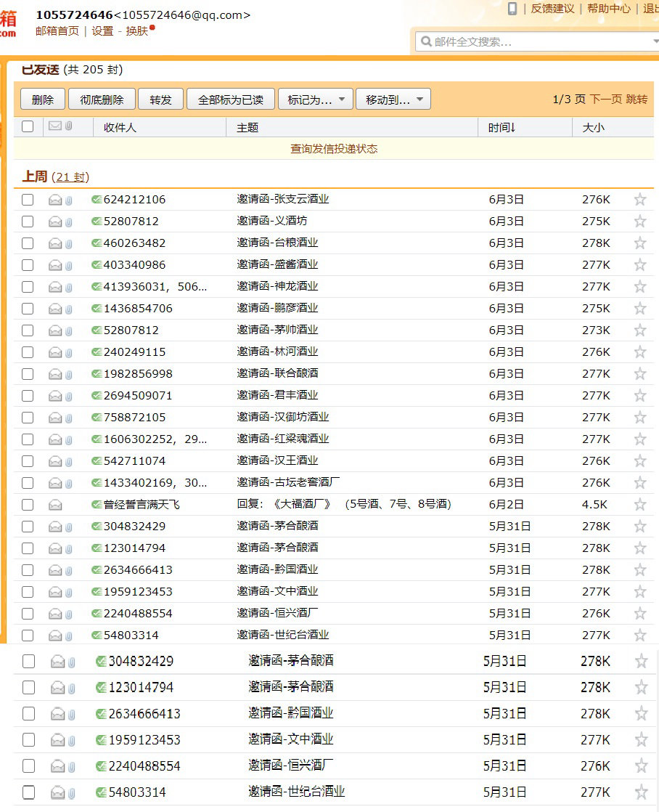Viewport: 659px width, 812px height.
Task: Sort by 时间 column header
Action: [x=502, y=127]
